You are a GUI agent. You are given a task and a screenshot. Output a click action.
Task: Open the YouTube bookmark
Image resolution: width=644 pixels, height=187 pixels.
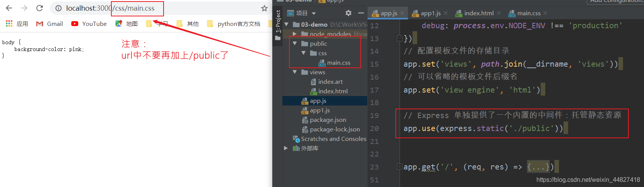pos(89,24)
